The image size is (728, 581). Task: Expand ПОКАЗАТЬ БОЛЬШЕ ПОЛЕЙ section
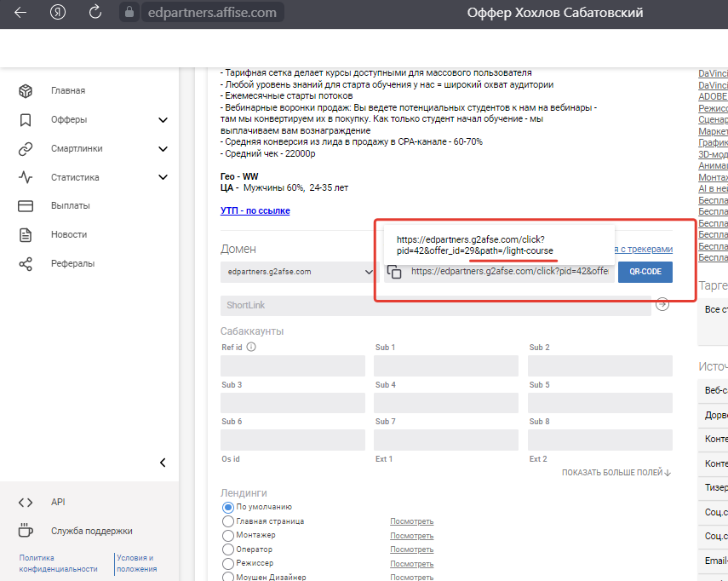pos(616,473)
